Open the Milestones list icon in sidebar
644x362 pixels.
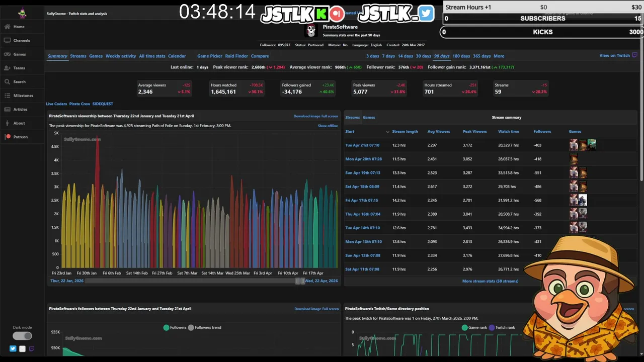[x=8, y=96]
